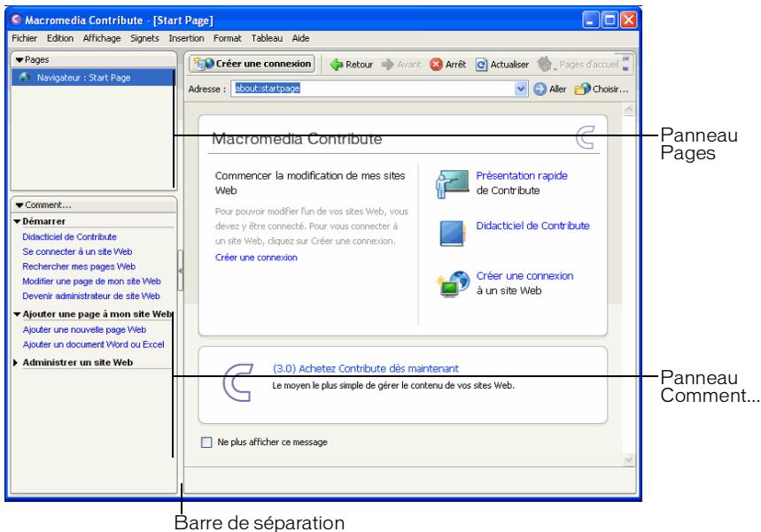Select 'Navigateur : Start Page' row in Pages
The height and width of the screenshot is (532, 761).
click(x=93, y=78)
